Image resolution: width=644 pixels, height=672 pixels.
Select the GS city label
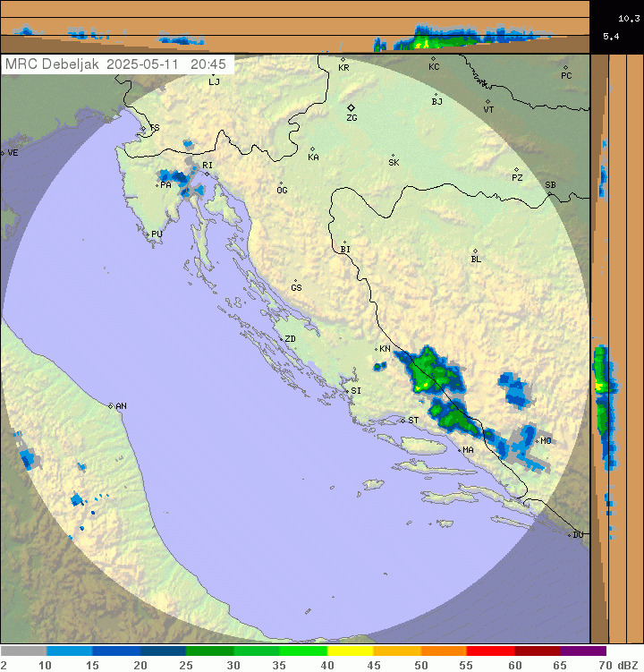[x=296, y=287]
